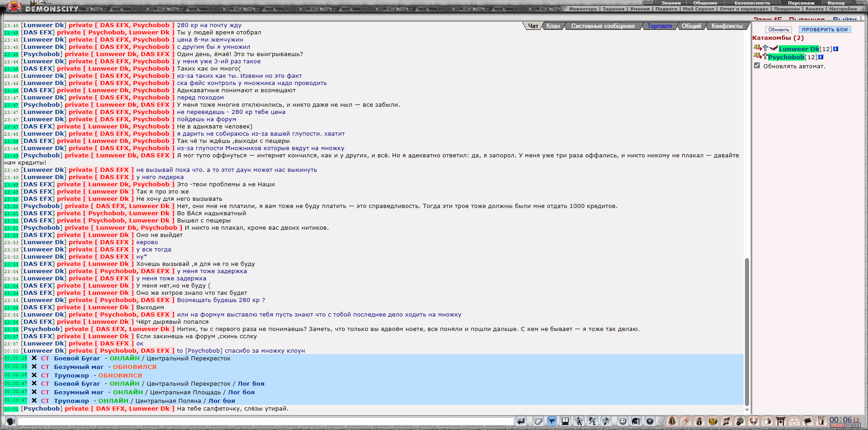868x430 pixels.
Task: Click the 'Обновить' button
Action: pos(778,29)
